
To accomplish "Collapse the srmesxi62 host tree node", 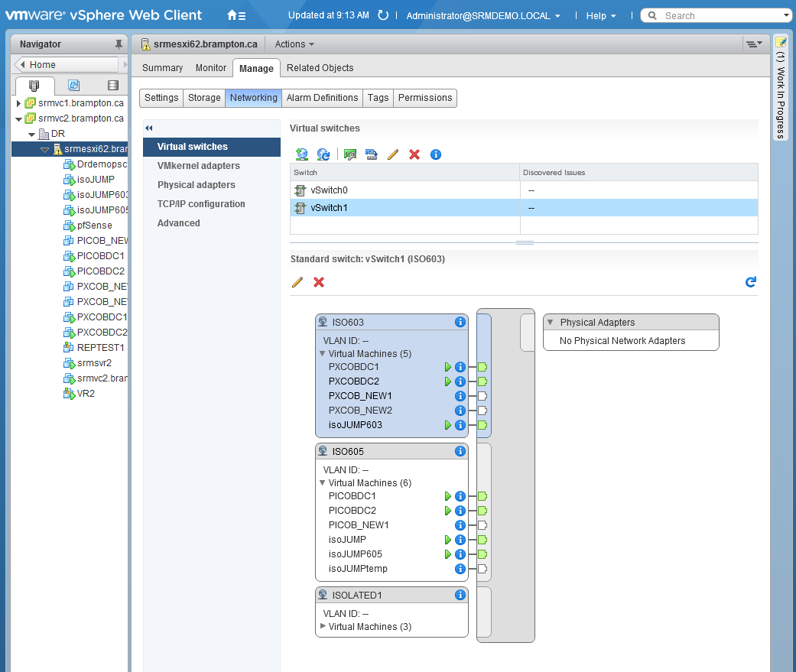I will pyautogui.click(x=44, y=150).
